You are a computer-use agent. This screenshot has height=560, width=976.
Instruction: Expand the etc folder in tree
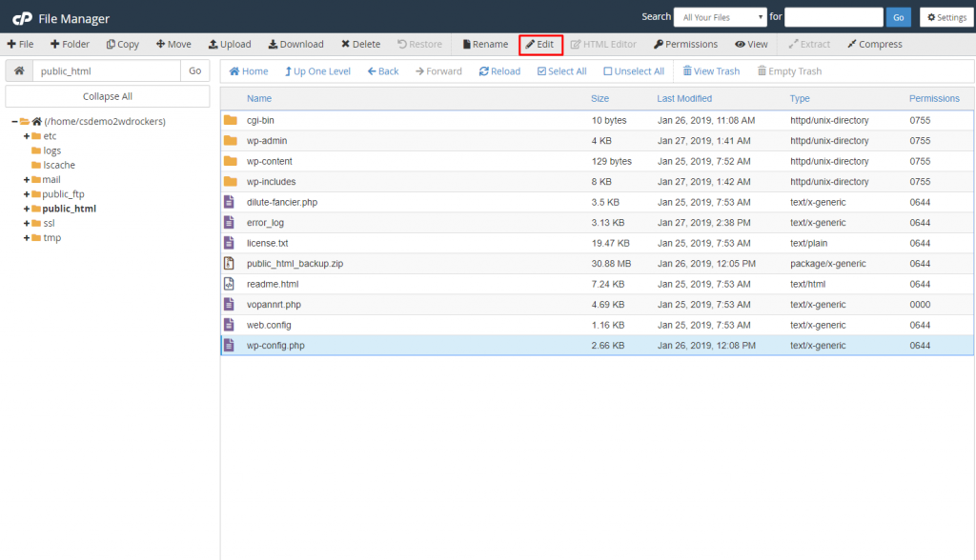tap(27, 136)
